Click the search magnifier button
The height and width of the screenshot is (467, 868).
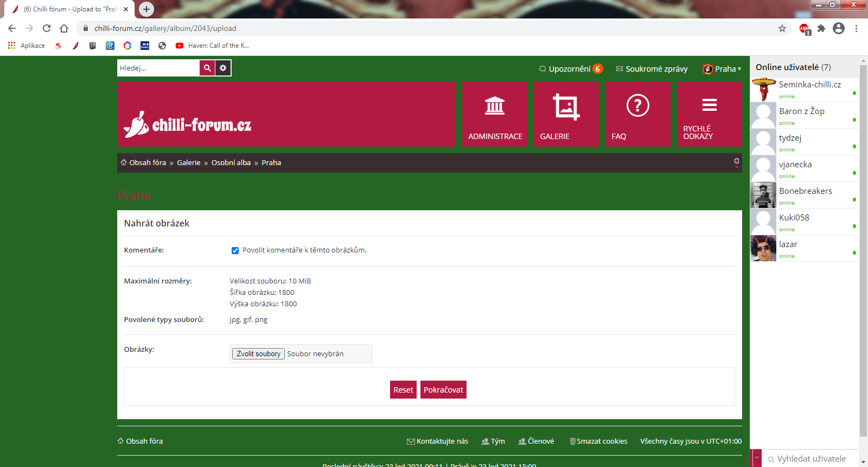coord(207,68)
